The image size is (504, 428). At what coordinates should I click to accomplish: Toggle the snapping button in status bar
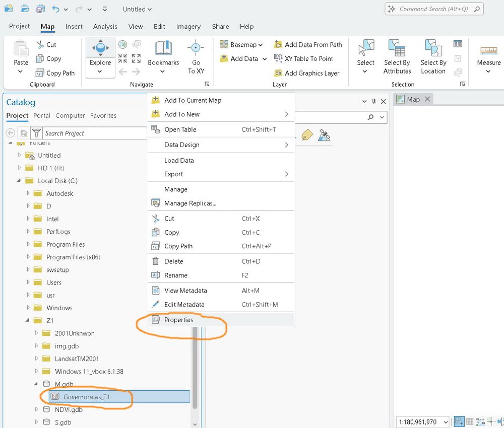coord(459,421)
